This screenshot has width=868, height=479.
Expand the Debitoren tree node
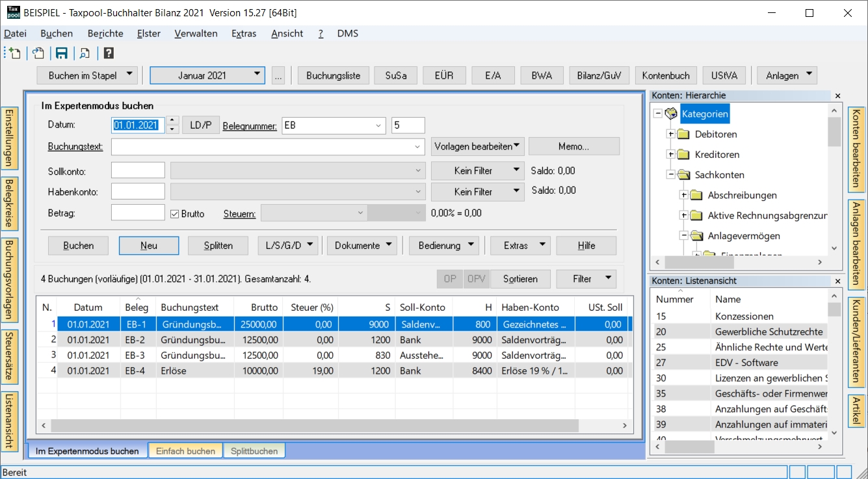point(670,135)
